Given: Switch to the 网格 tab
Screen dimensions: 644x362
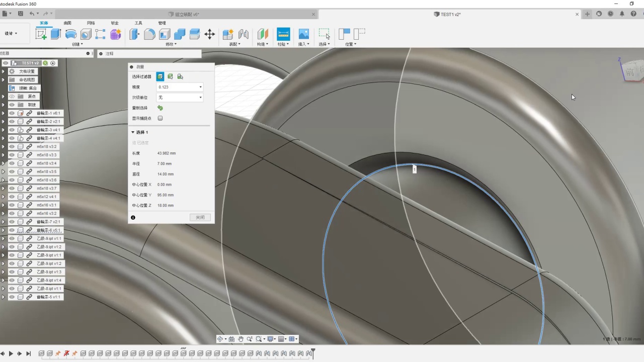Looking at the screenshot, I should 91,23.
